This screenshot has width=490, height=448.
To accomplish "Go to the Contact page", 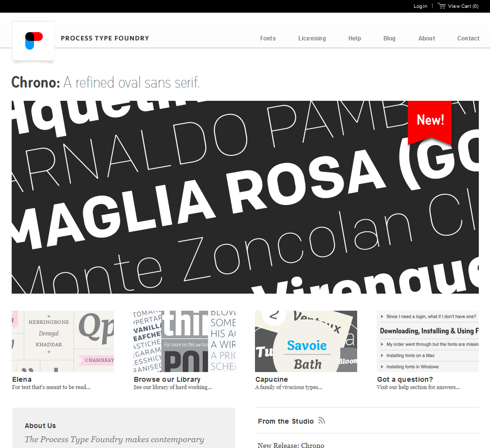I will tap(468, 38).
